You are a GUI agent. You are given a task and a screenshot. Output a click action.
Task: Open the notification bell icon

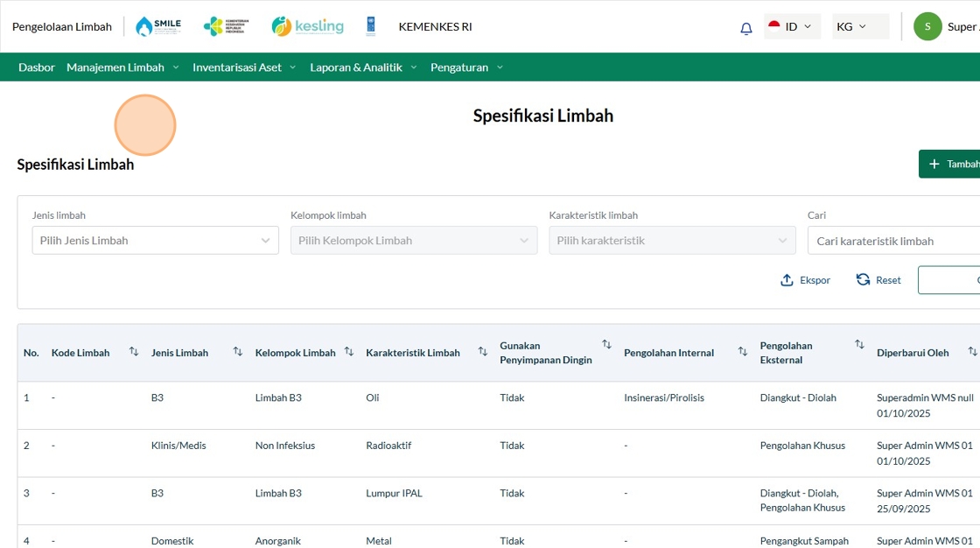pos(745,28)
